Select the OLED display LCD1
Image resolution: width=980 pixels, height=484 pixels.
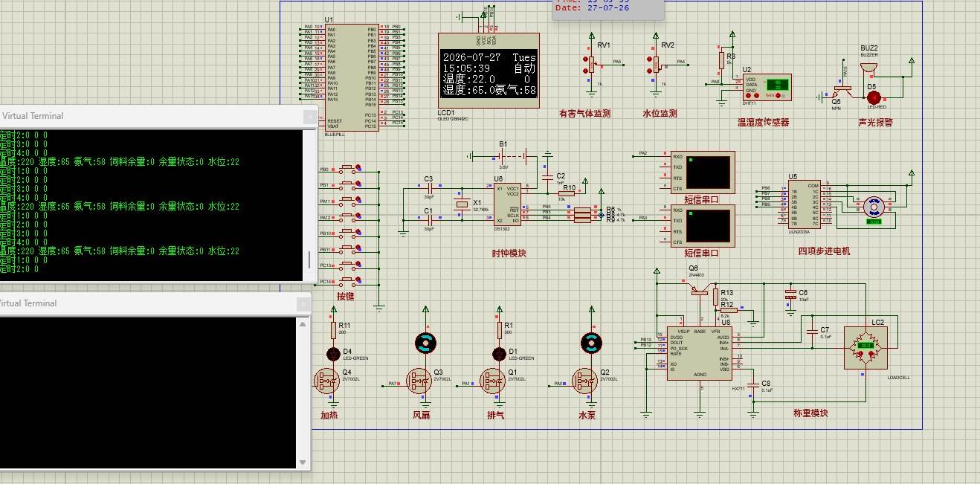click(x=489, y=71)
